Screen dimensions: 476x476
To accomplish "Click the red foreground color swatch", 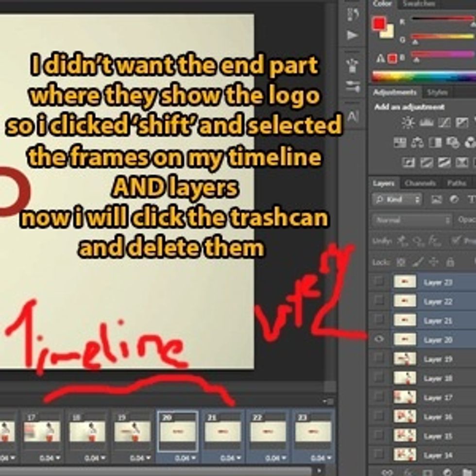I will [x=378, y=23].
